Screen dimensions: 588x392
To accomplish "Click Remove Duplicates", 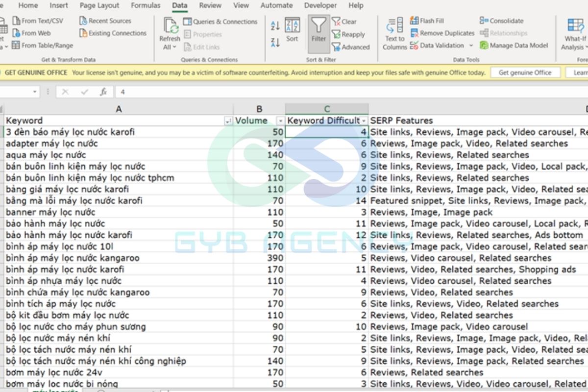I will click(x=442, y=33).
